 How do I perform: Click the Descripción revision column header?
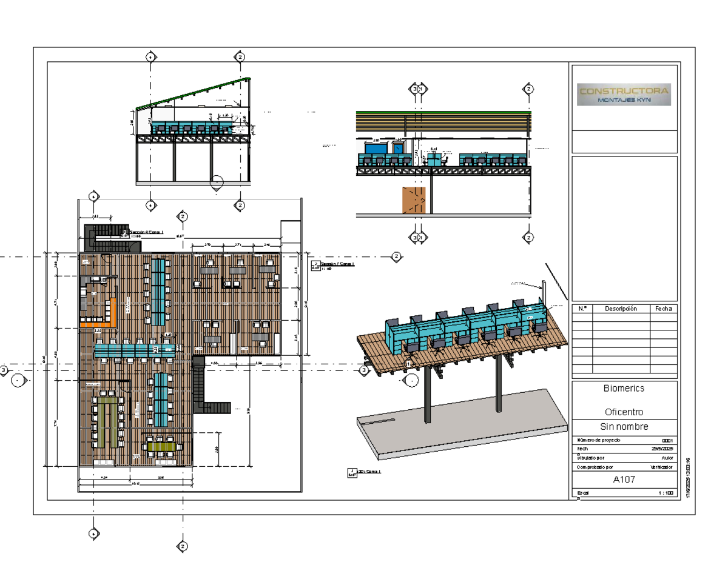click(621, 309)
